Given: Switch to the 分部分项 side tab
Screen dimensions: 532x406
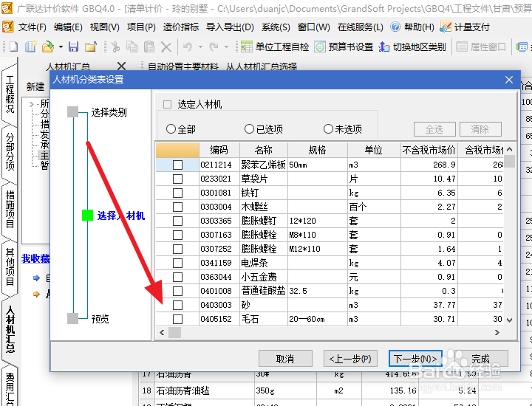Looking at the screenshot, I should [10, 151].
